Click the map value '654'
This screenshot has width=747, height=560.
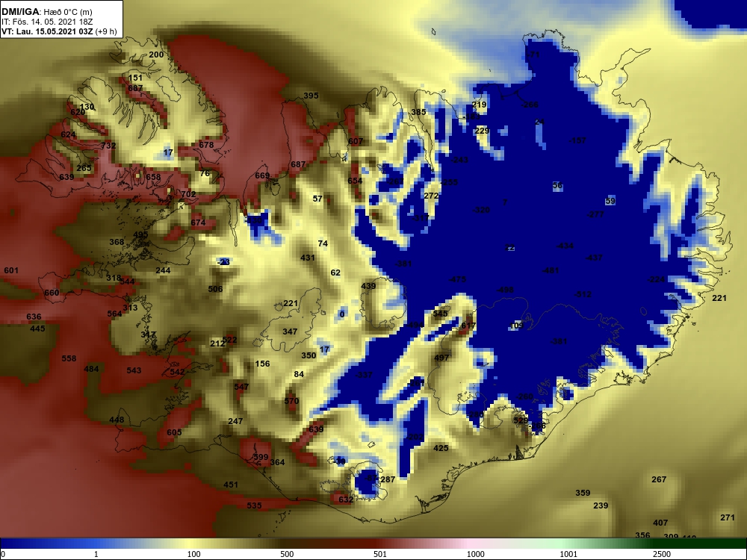pyautogui.click(x=355, y=181)
